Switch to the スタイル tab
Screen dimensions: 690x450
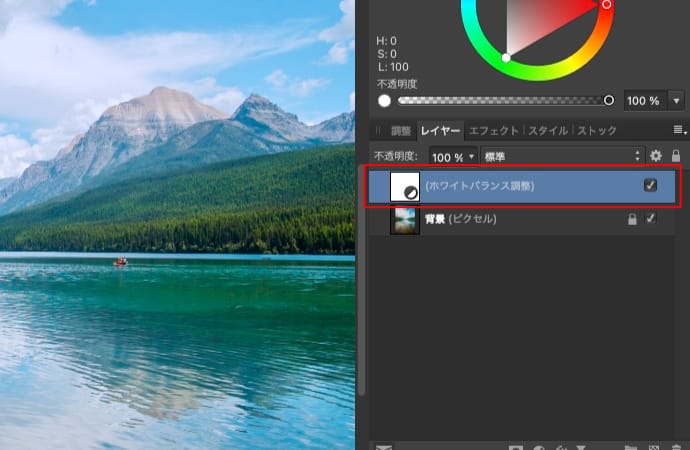[548, 131]
